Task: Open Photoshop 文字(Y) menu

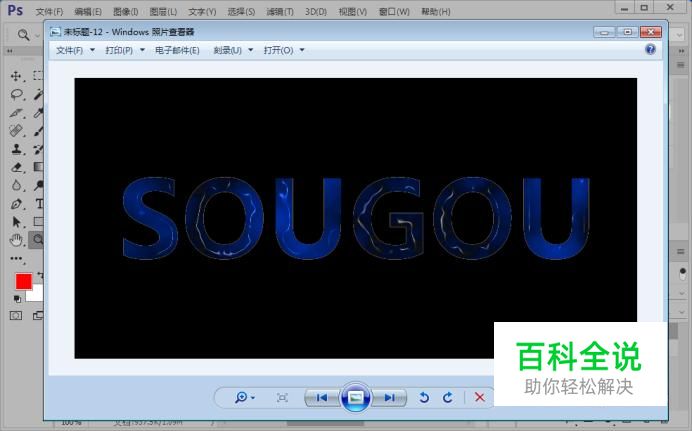Action: tap(202, 12)
